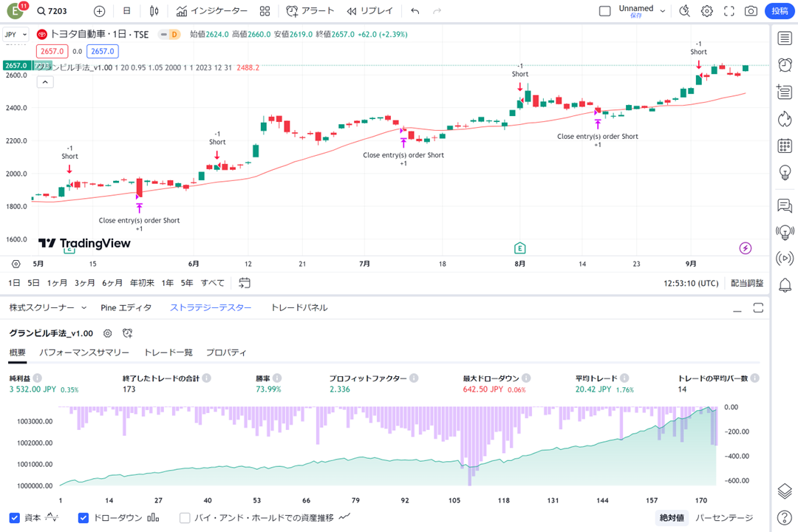Show info for 勝率 win rate
The width and height of the screenshot is (798, 532).
coord(277,378)
